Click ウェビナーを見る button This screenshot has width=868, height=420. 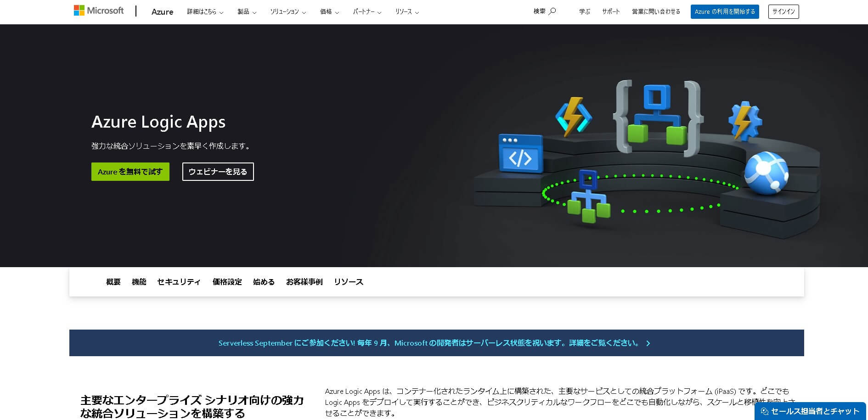(218, 172)
